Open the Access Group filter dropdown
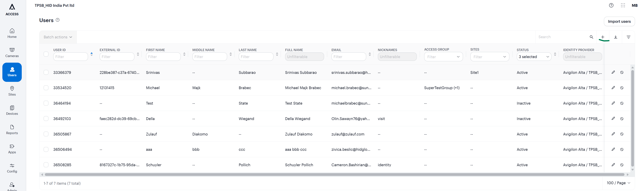The height and width of the screenshot is (191, 644). click(443, 57)
